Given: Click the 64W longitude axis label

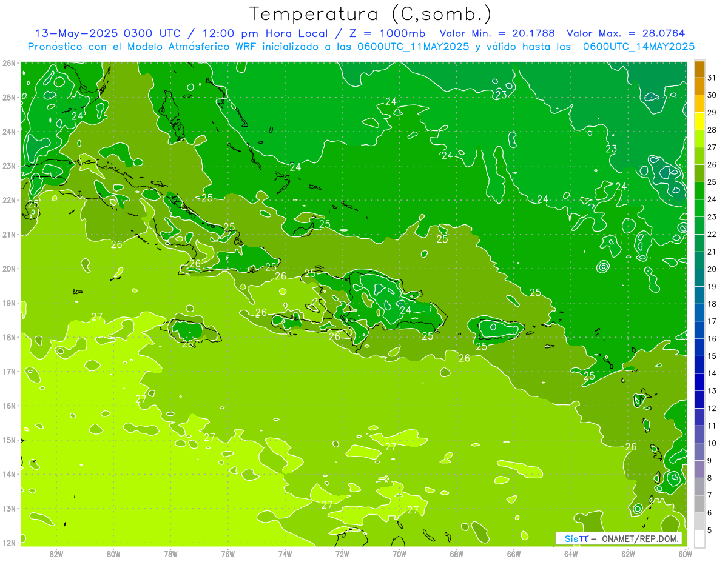Looking at the screenshot, I should pyautogui.click(x=571, y=554).
